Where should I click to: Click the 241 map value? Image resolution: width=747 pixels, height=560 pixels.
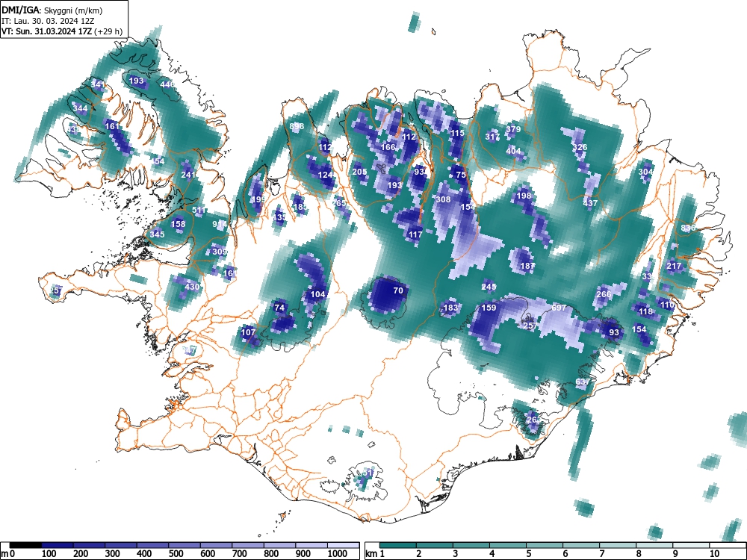click(x=188, y=175)
